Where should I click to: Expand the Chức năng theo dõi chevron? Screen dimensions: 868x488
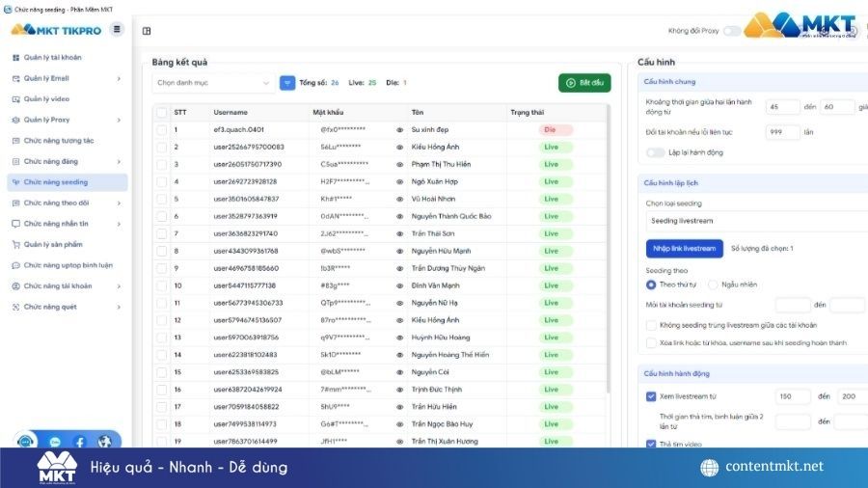119,203
